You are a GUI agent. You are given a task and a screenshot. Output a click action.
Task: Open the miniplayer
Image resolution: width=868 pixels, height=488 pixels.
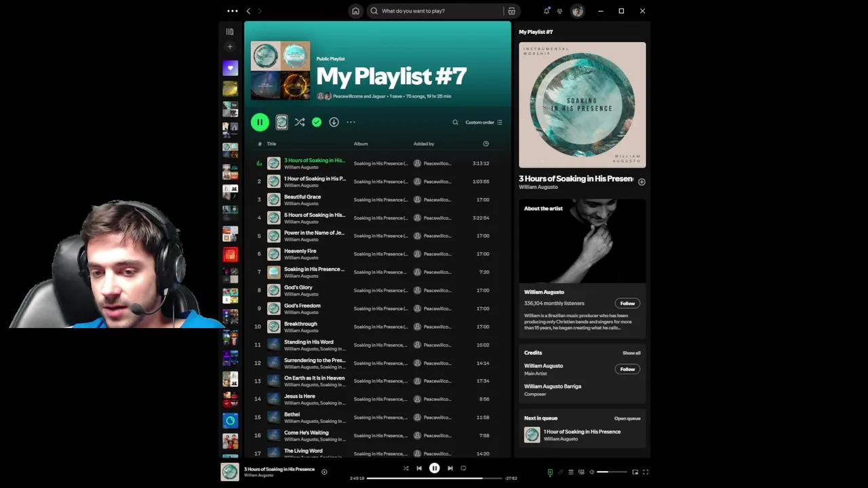(x=635, y=472)
